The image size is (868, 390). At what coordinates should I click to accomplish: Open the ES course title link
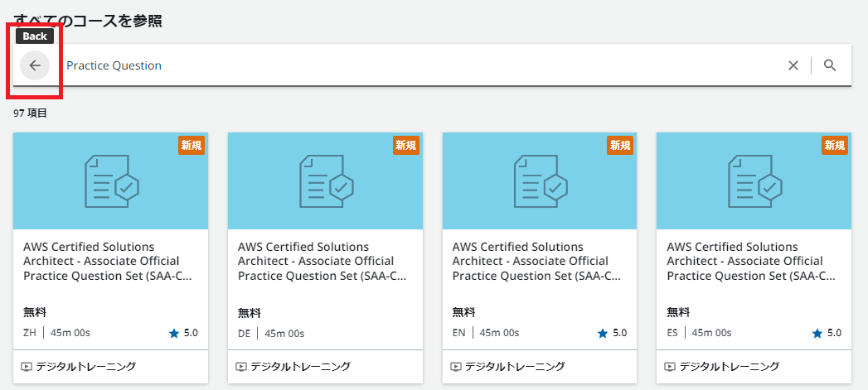pyautogui.click(x=750, y=261)
